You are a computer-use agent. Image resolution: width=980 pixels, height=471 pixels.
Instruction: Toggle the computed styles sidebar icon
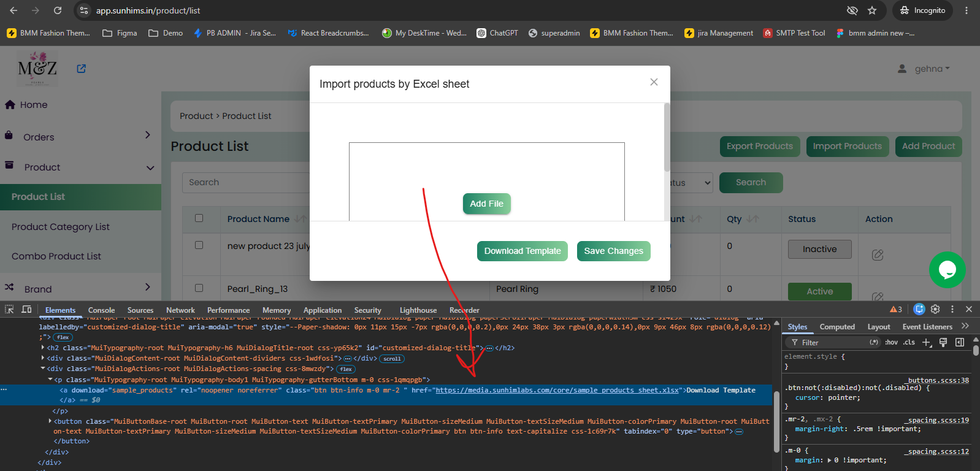pos(960,342)
